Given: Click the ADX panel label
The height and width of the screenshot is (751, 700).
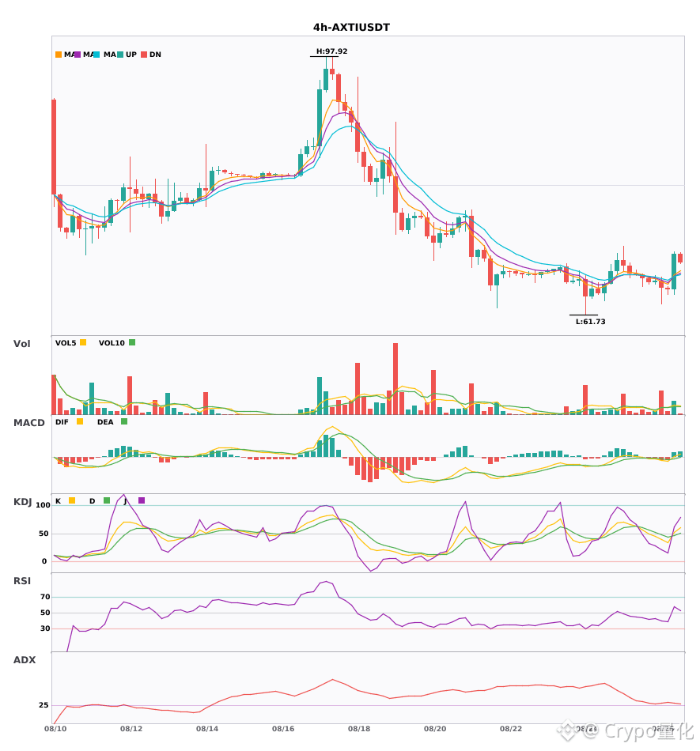Looking at the screenshot, I should [x=25, y=660].
